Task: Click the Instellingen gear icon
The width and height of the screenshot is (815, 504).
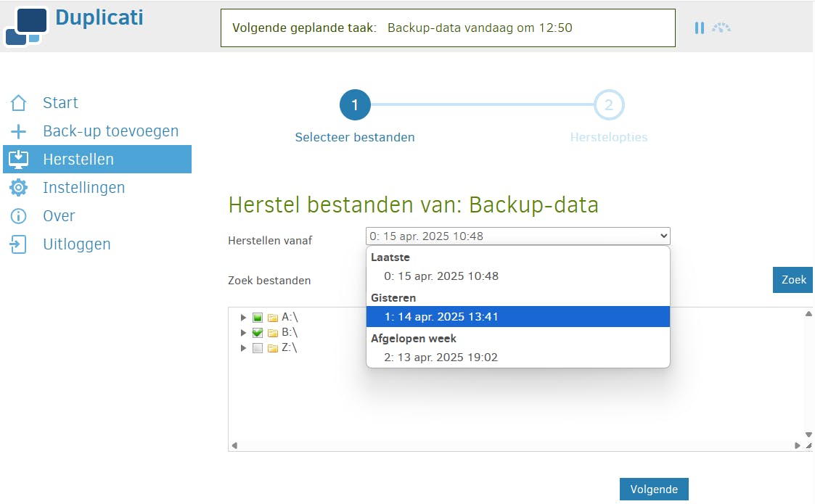Action: coord(18,188)
